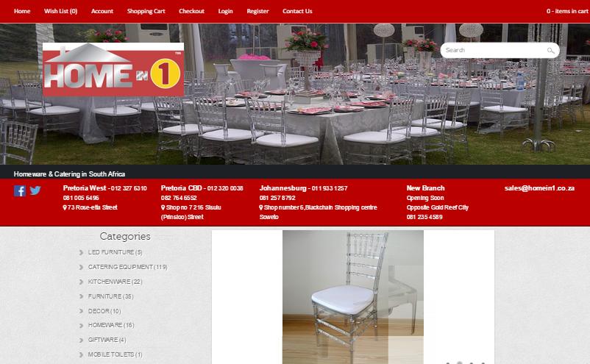Click map pin beside Shop no 7 Sisulu
590x364 pixels.
pyautogui.click(x=163, y=207)
